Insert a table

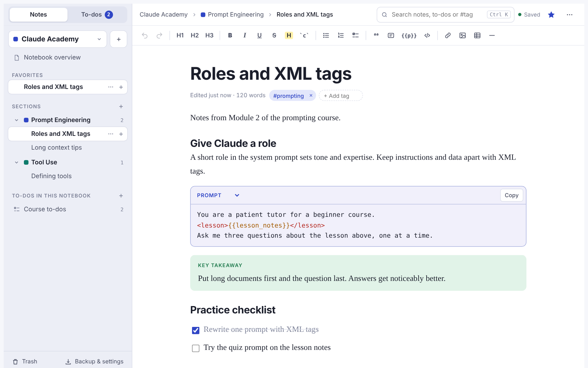click(x=477, y=36)
